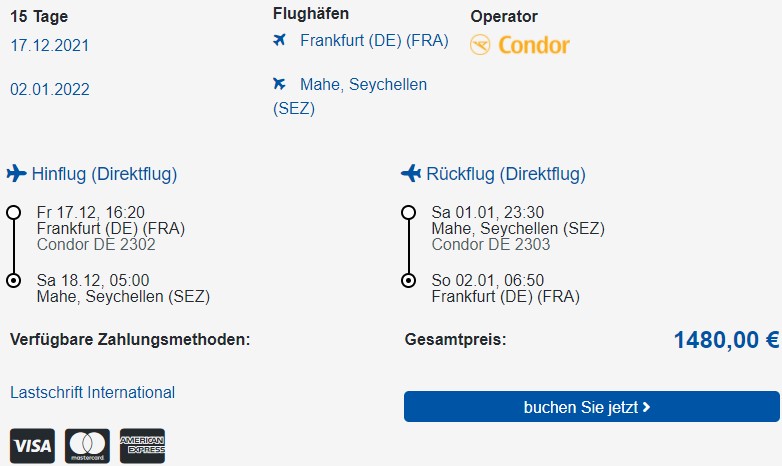Click the chevron arrow on booking button
782x466 pixels.
(646, 407)
